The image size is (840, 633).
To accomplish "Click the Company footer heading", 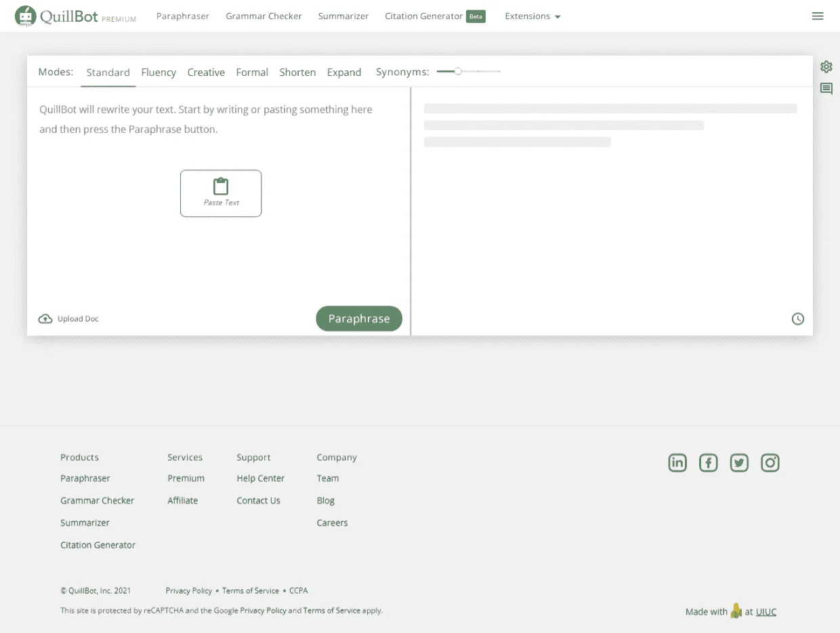I will (337, 457).
